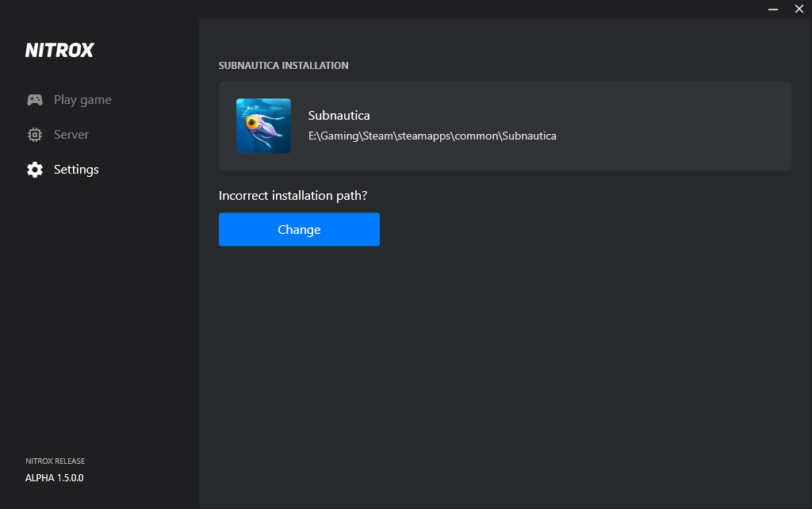Click the Subnautica title in the card
Screen dimensions: 812x509
click(339, 115)
